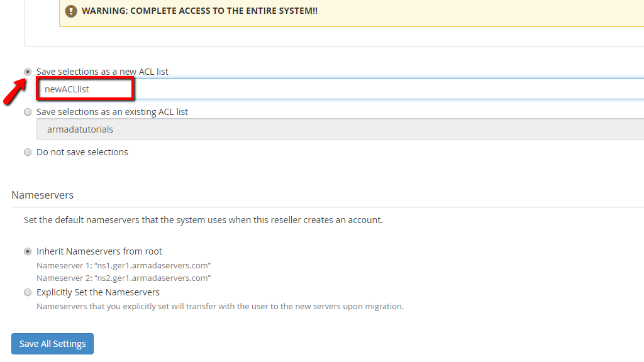
Task: Click 'Nameserver 1' ns1.ger1.armadaservers.com text
Action: point(124,266)
